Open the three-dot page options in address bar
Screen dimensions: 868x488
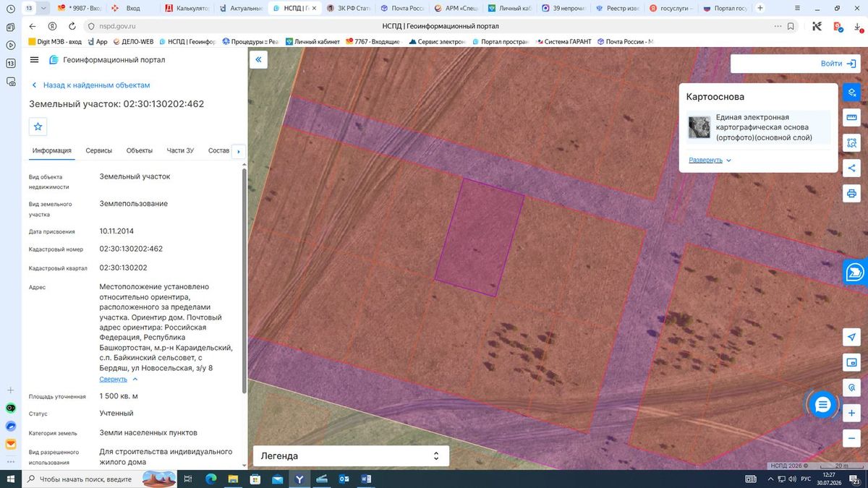coord(778,26)
